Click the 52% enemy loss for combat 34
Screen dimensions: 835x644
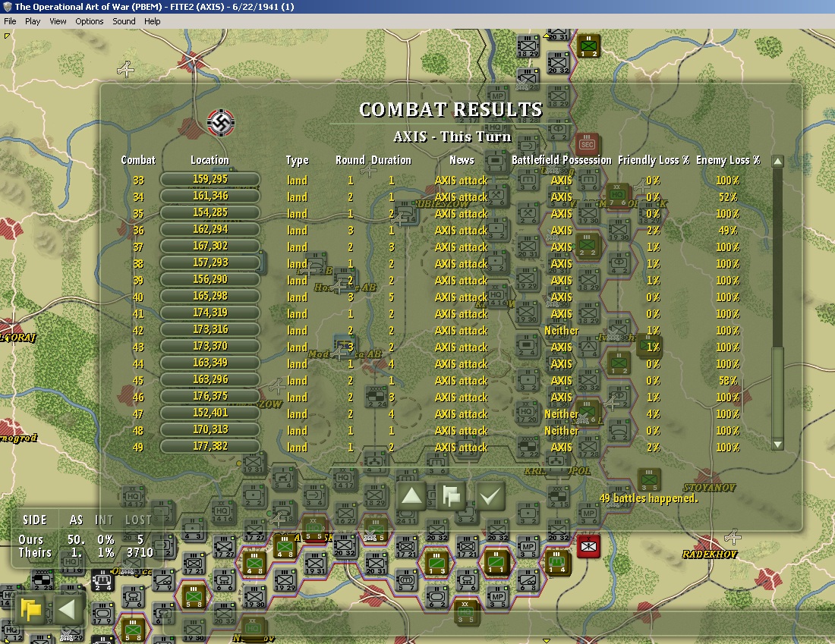(x=727, y=197)
